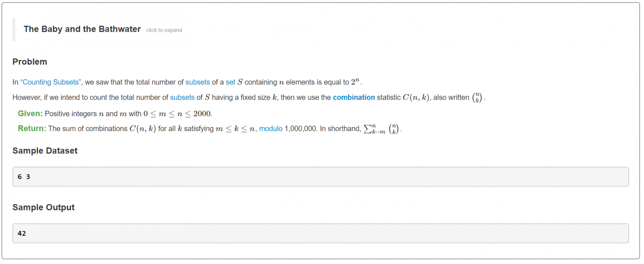Click the Sample Output box containing "42"
Viewport: 644px width, 264px height.
pyautogui.click(x=320, y=233)
